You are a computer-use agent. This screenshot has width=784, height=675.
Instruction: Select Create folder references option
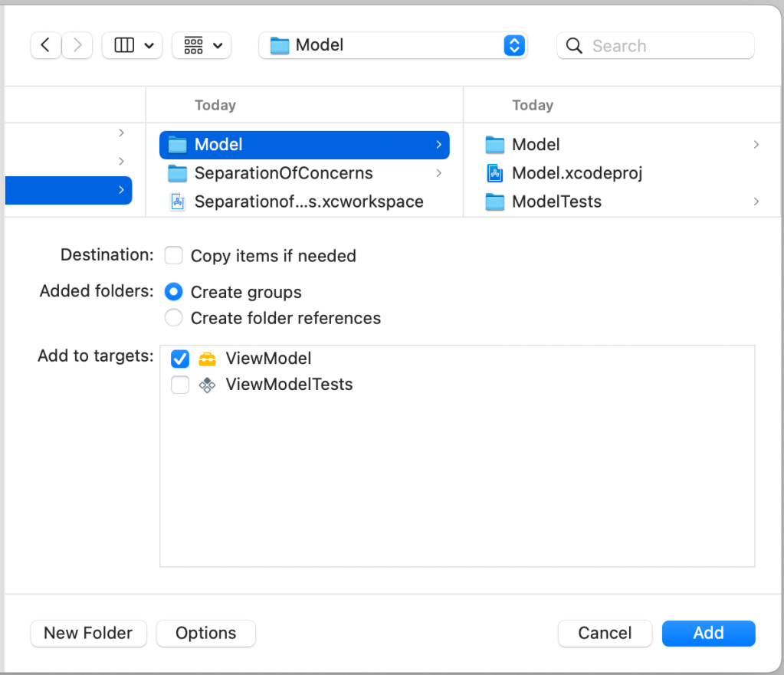coord(174,318)
